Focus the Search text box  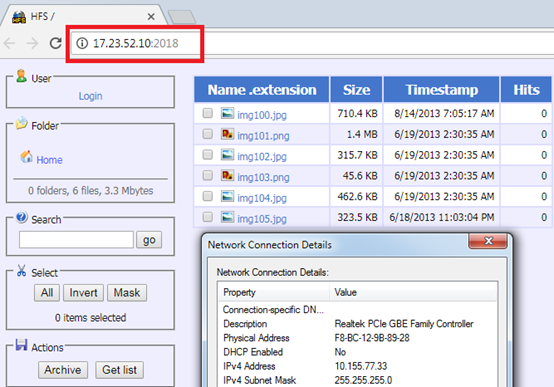pyautogui.click(x=76, y=240)
